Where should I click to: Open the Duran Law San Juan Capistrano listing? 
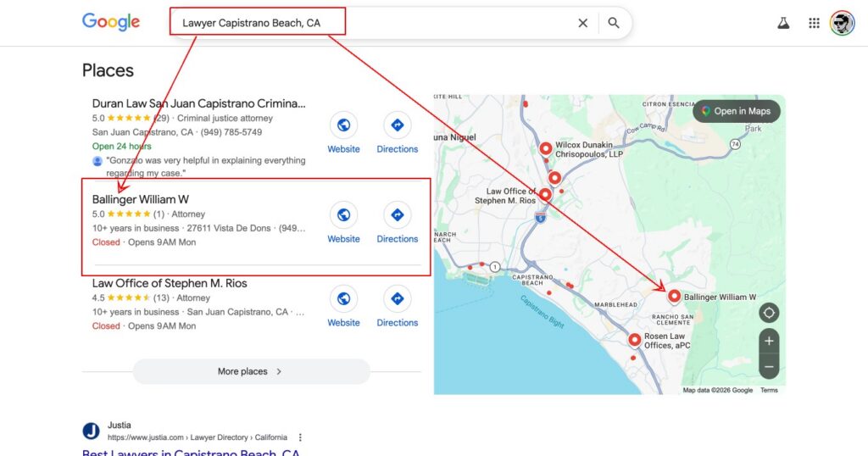click(x=198, y=103)
